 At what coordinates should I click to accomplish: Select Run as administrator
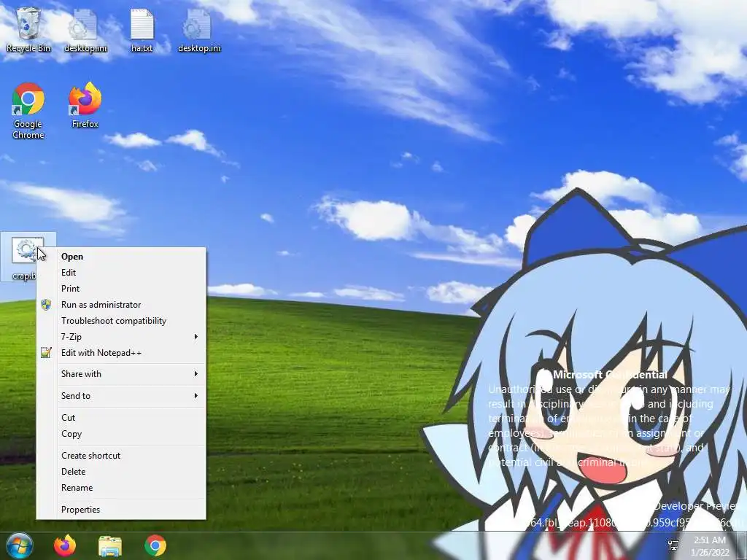pos(121,305)
